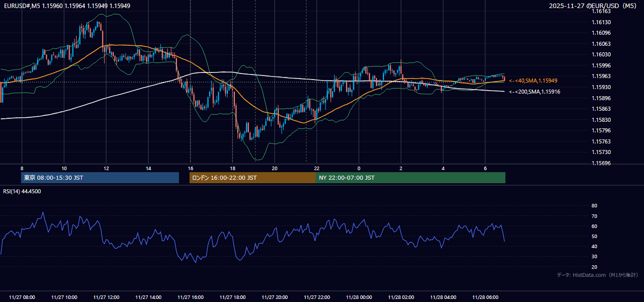
Task: Click the HistData.com data source credit
Action: 597,275
